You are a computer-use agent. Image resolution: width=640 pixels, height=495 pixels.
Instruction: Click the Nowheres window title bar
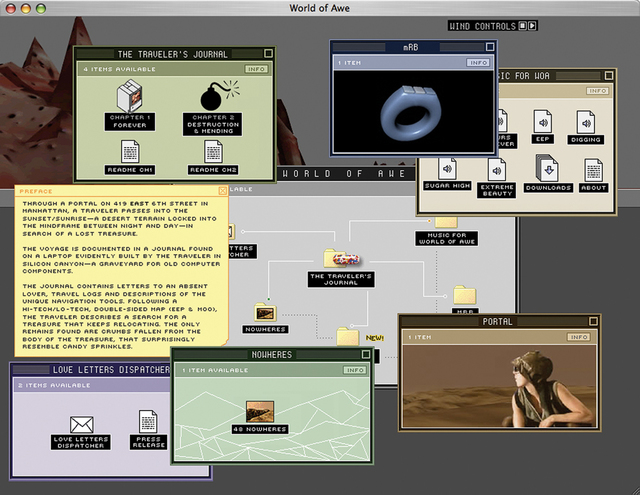[x=271, y=355]
